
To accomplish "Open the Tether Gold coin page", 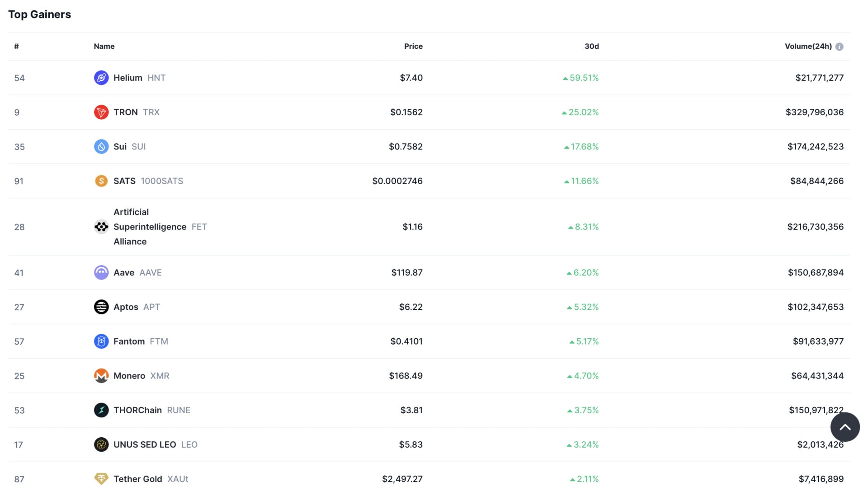I will [137, 479].
